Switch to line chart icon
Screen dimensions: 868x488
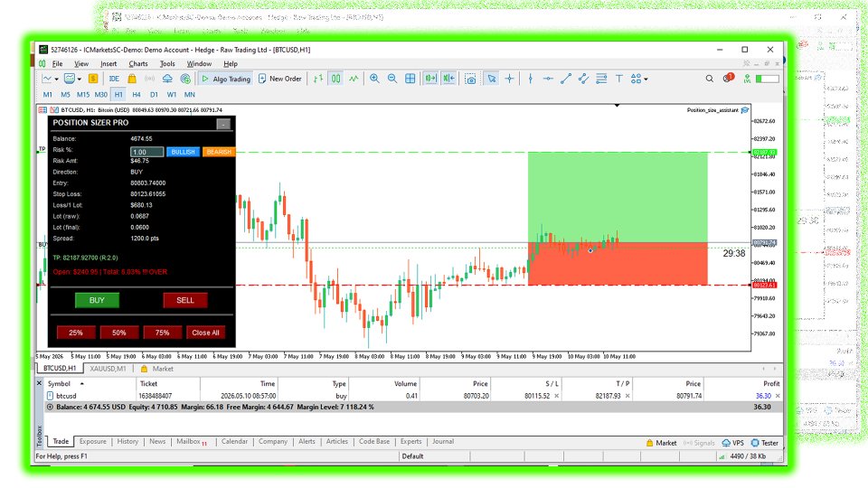(x=354, y=79)
